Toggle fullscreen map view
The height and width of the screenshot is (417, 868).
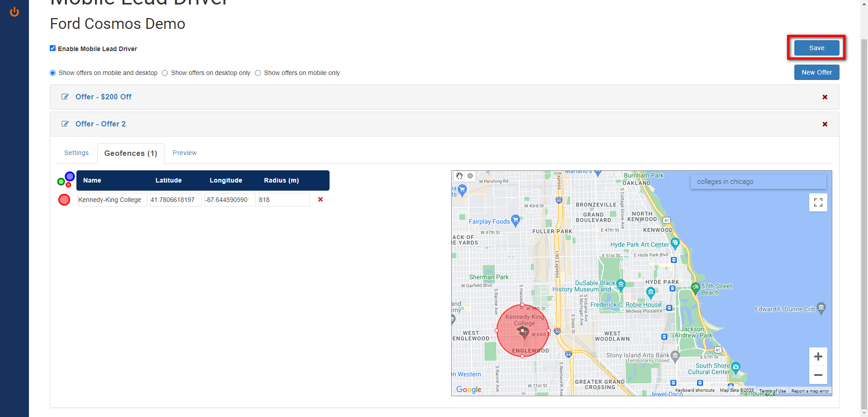818,202
